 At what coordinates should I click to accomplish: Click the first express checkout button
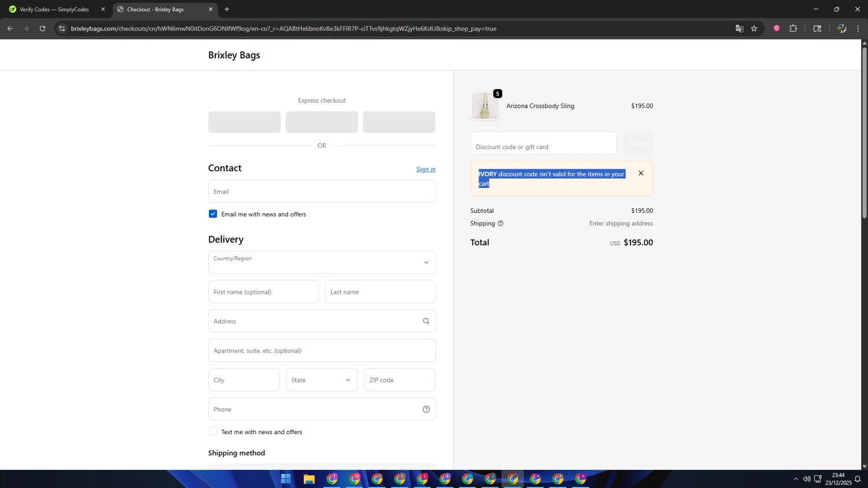[244, 122]
